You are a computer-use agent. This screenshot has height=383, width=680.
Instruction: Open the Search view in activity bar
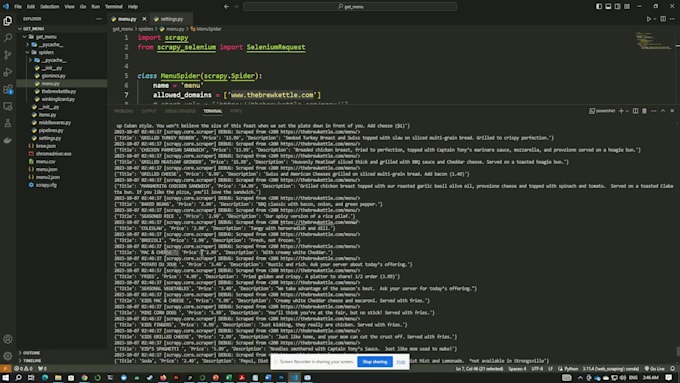pos(7,38)
